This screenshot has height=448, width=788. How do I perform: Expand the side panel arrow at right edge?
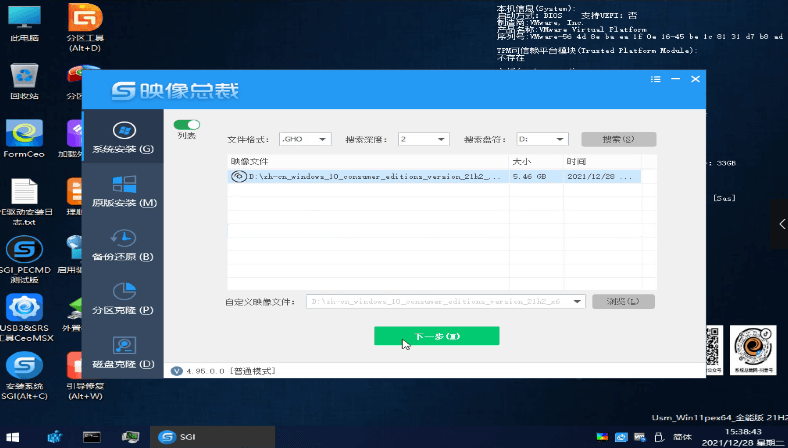tap(781, 224)
